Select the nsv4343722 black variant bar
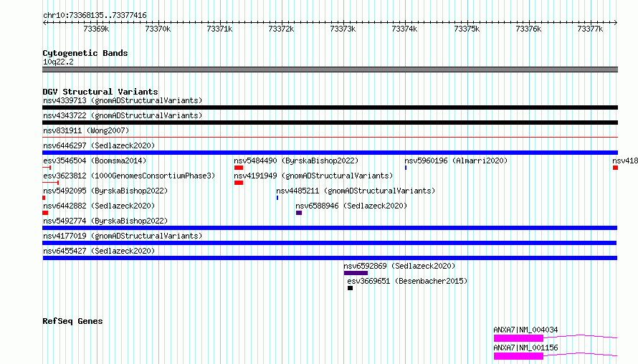 pos(330,123)
